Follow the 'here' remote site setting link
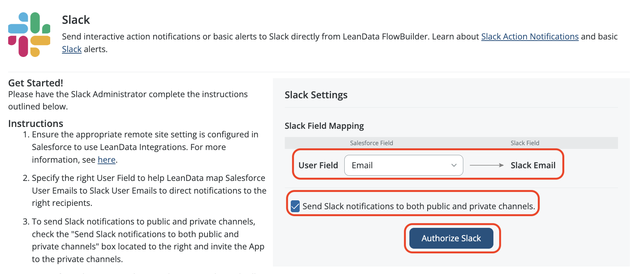 (x=107, y=160)
